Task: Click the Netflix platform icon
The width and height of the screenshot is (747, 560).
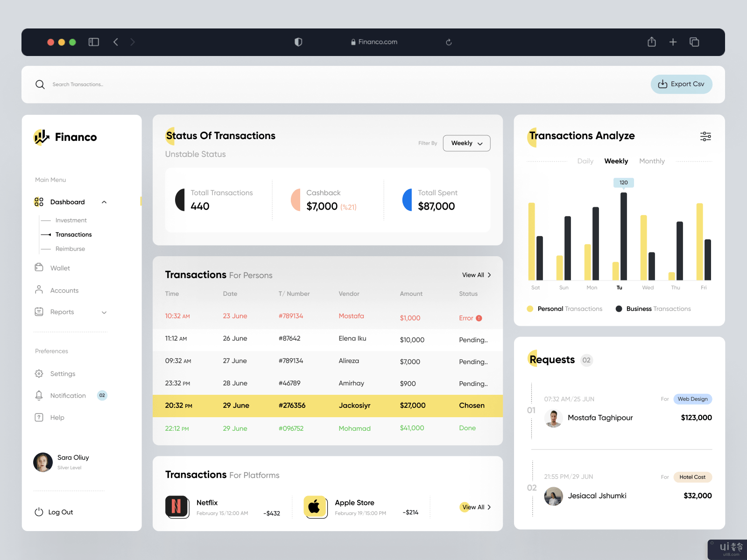Action: click(x=177, y=507)
